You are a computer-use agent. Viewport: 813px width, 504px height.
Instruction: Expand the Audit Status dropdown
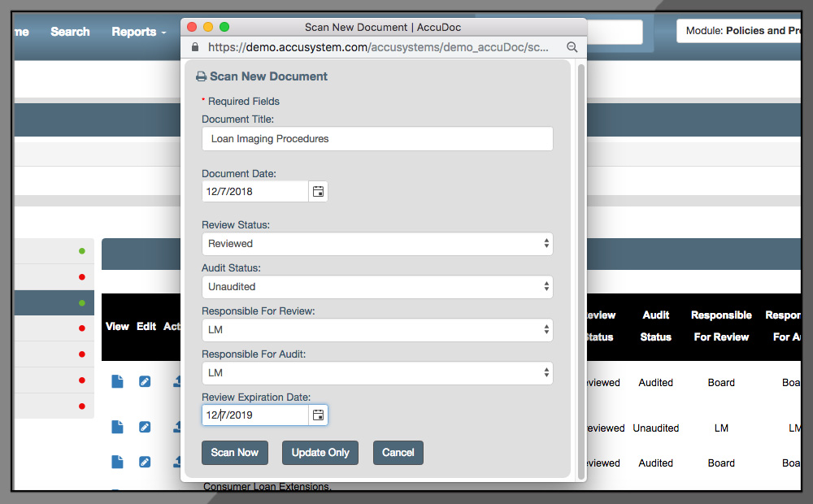pyautogui.click(x=377, y=286)
